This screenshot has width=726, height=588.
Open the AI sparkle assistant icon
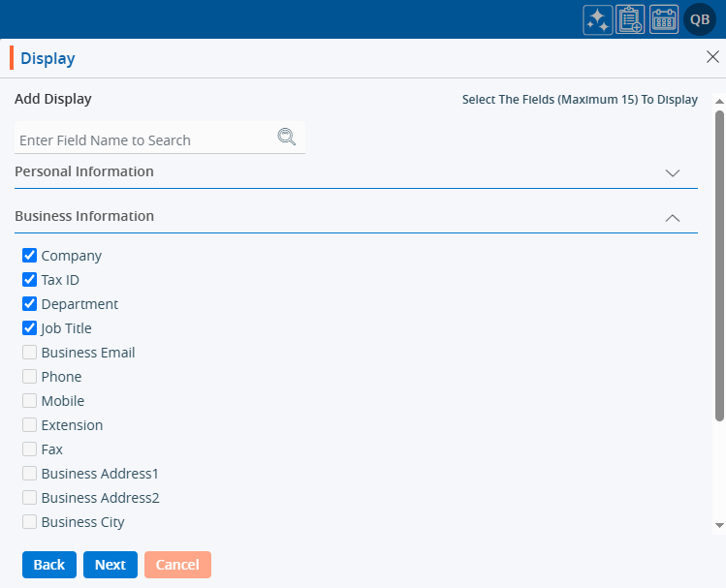[x=597, y=20]
